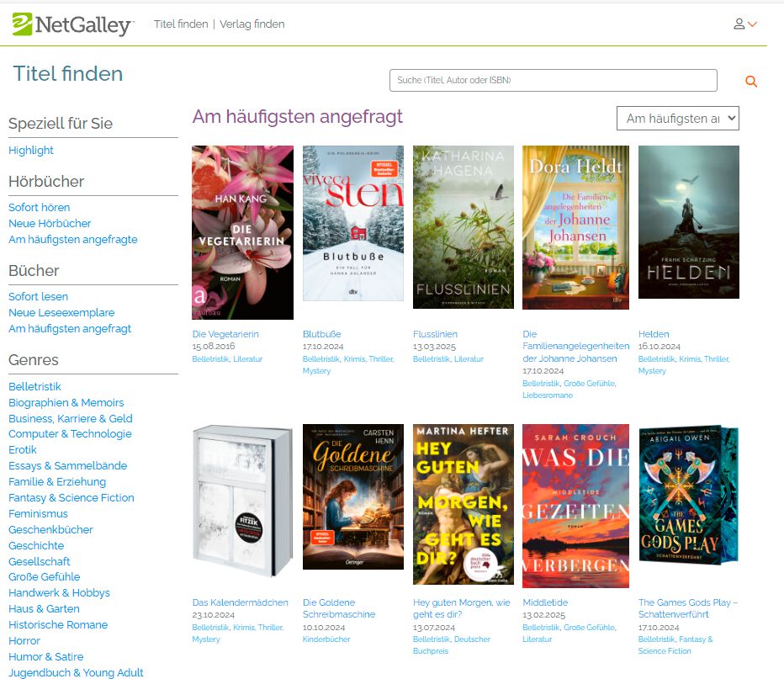The width and height of the screenshot is (784, 679).
Task: Expand the account dropdown chevron arrow
Action: (x=753, y=24)
